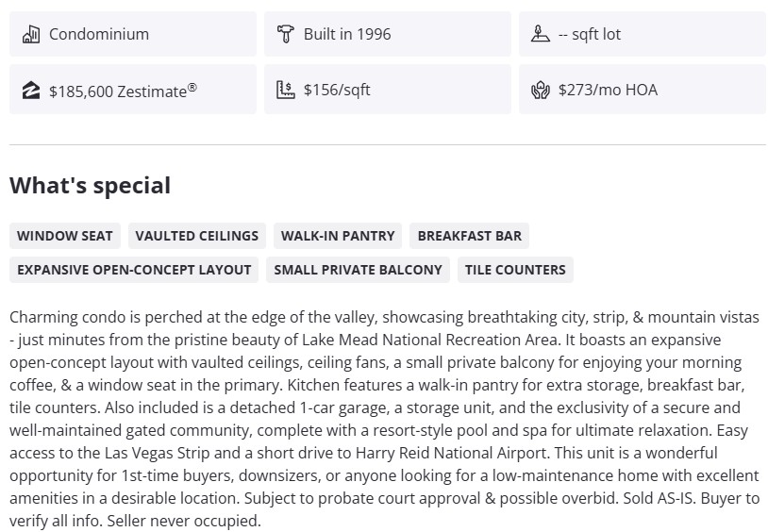Select the WINDOW SEAT tag
The height and width of the screenshot is (532, 768).
[x=64, y=236]
